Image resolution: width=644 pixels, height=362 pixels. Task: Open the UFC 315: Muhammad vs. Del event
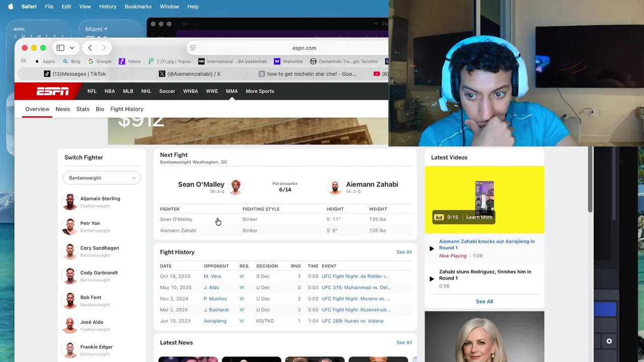tap(356, 288)
